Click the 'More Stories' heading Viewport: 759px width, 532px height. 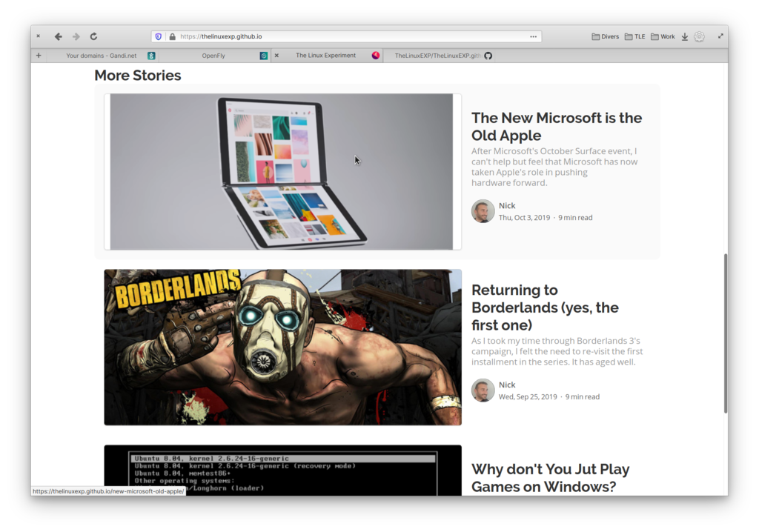point(137,76)
